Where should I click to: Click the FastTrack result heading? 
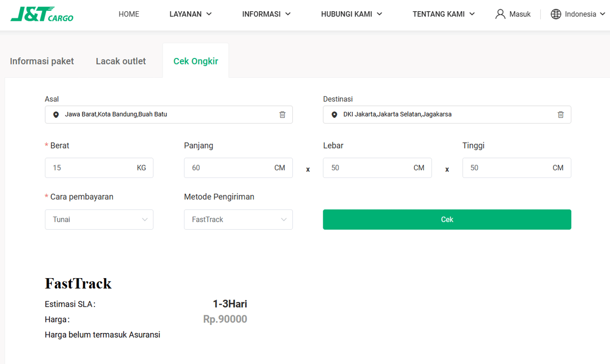[78, 283]
